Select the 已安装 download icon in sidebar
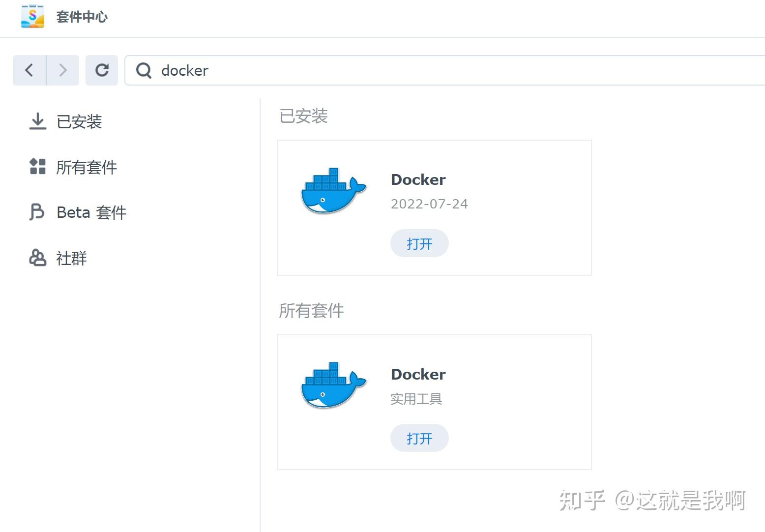This screenshot has height=532, width=765. point(37,121)
